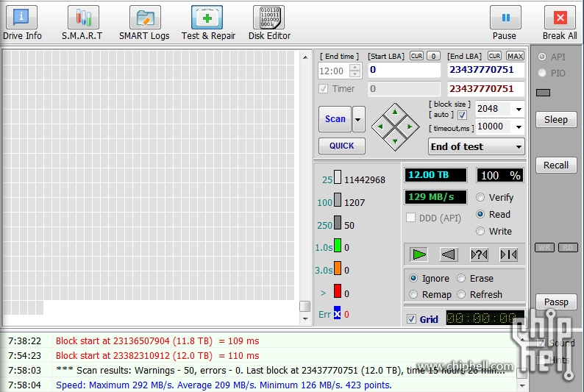
Task: Click the Start LBA input field
Action: (x=404, y=70)
